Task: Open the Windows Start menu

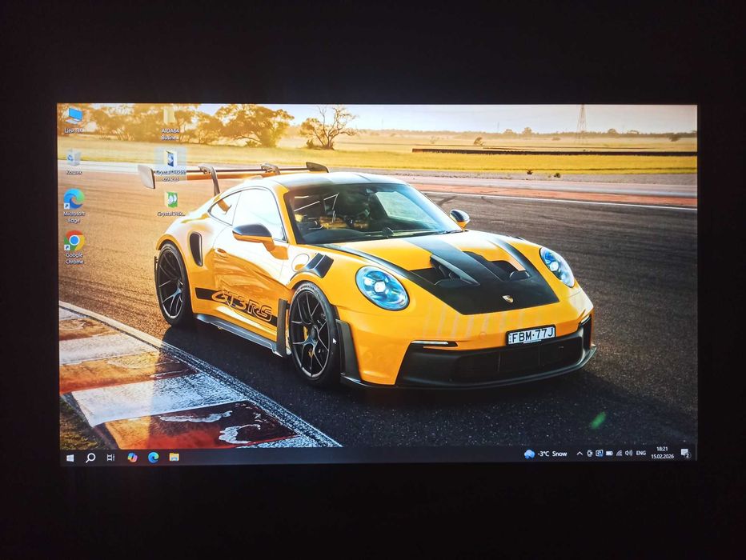Action: [70, 458]
